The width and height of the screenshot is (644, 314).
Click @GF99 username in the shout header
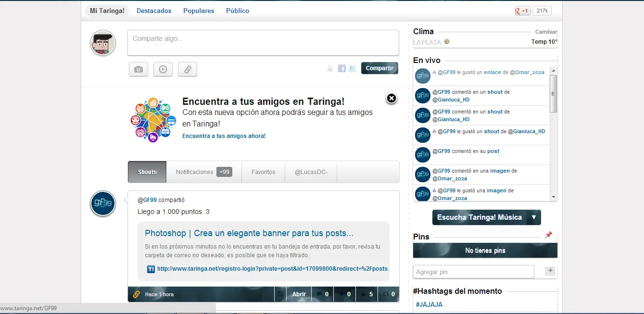(147, 200)
